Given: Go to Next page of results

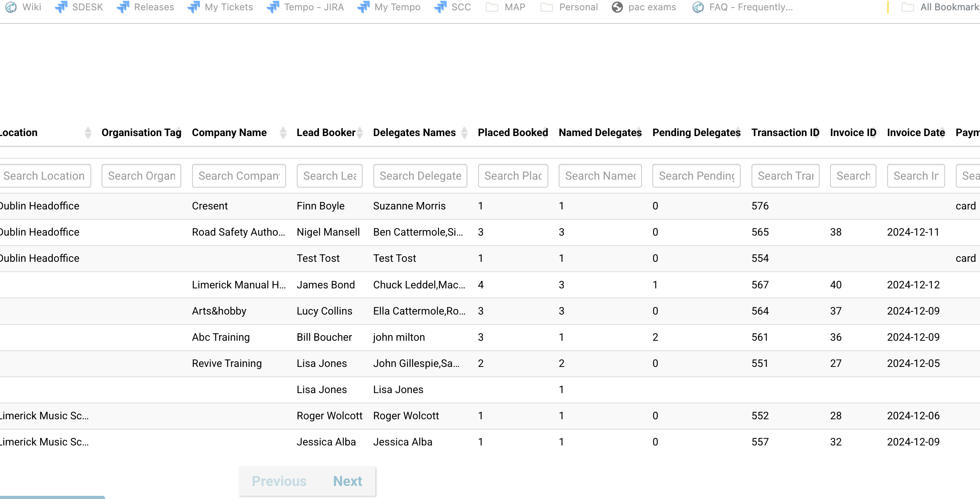Looking at the screenshot, I should (x=347, y=481).
